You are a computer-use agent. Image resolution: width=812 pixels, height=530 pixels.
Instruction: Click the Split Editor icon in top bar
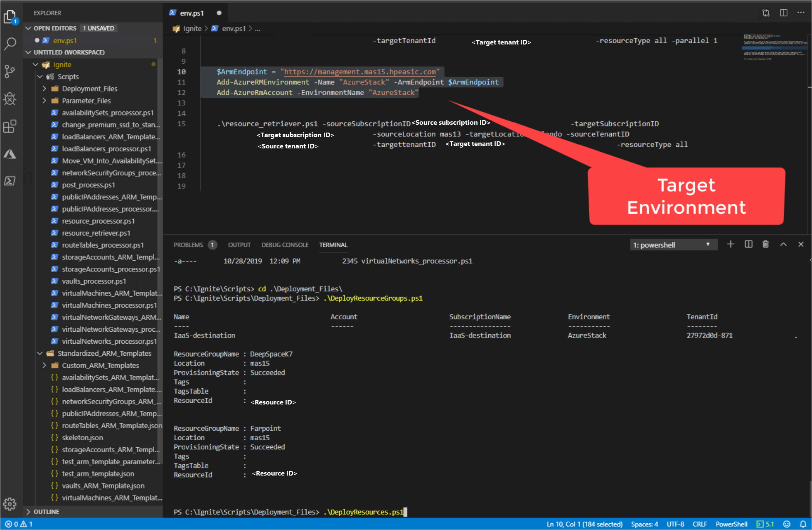click(784, 12)
